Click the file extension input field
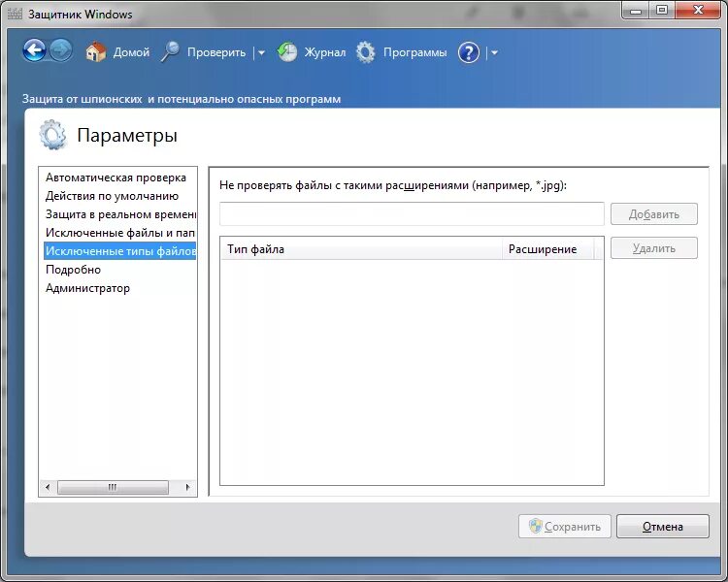 click(412, 214)
